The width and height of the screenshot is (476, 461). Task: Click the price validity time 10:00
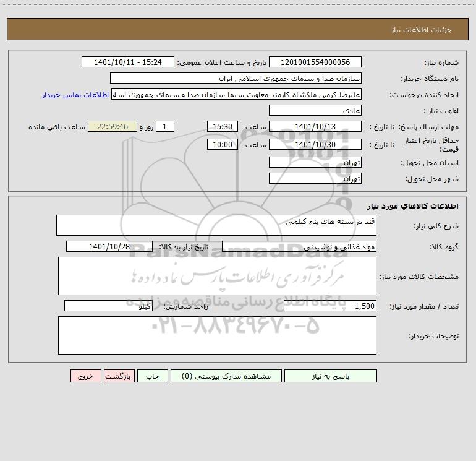point(222,144)
